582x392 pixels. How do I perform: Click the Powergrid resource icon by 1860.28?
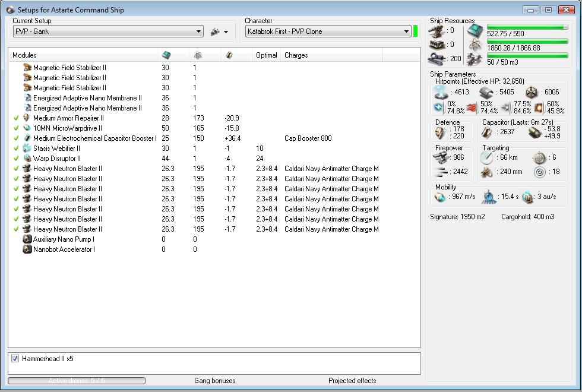coord(475,45)
